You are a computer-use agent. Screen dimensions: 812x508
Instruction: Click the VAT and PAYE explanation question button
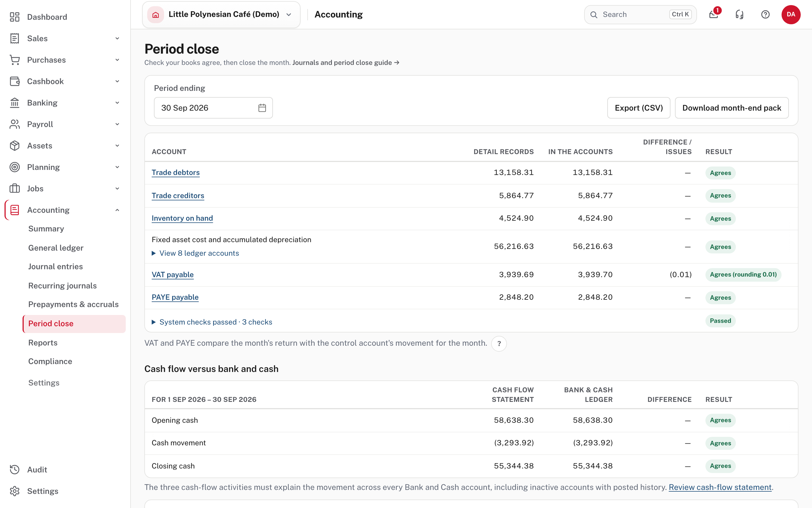click(x=499, y=343)
